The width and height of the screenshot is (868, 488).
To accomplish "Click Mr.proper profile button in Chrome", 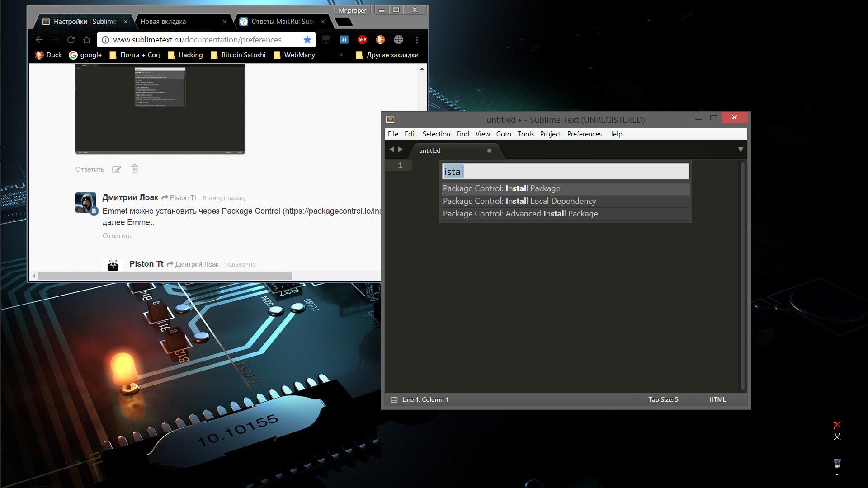I will (x=353, y=10).
